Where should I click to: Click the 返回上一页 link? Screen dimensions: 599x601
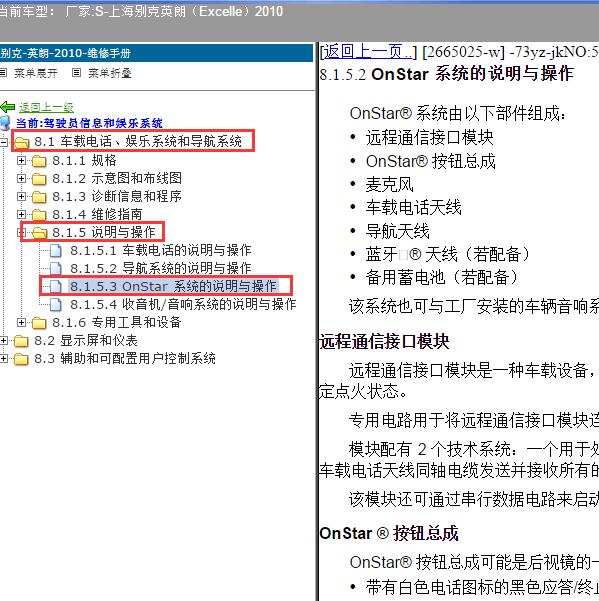369,51
